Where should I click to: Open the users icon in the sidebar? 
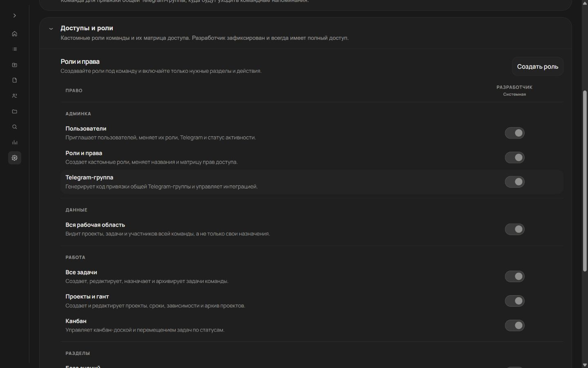15,96
